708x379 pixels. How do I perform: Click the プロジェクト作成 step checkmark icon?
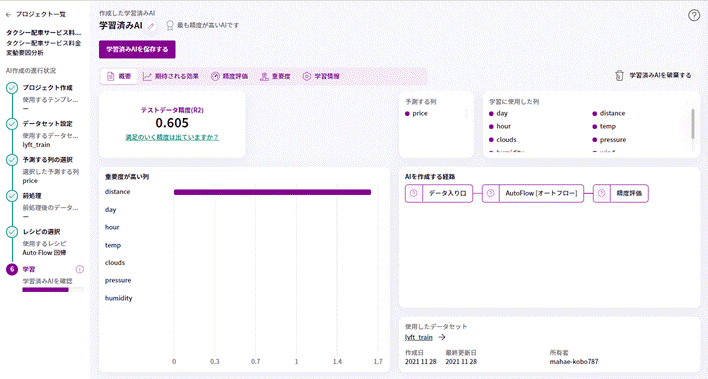pyautogui.click(x=12, y=88)
